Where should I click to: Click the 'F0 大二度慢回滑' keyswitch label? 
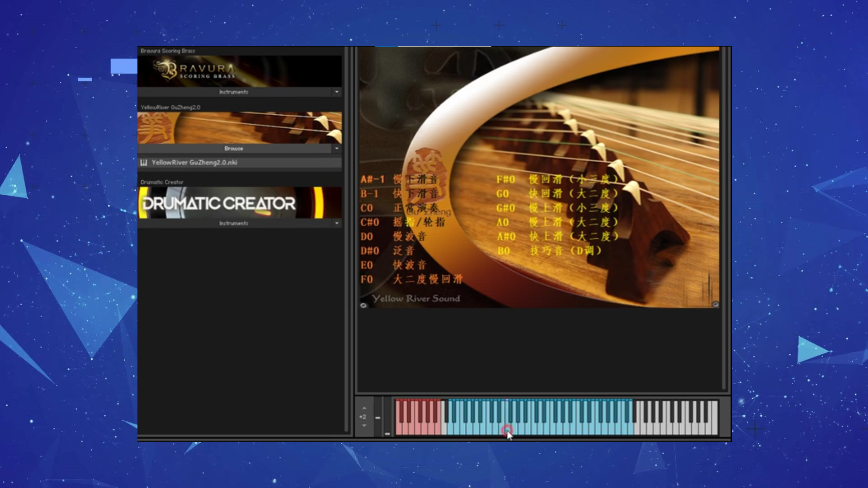pyautogui.click(x=412, y=279)
